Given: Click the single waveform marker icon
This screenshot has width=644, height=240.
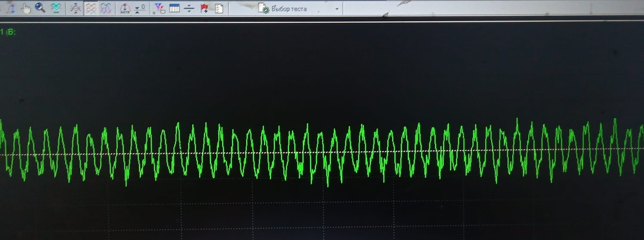Looking at the screenshot, I should click(75, 8).
